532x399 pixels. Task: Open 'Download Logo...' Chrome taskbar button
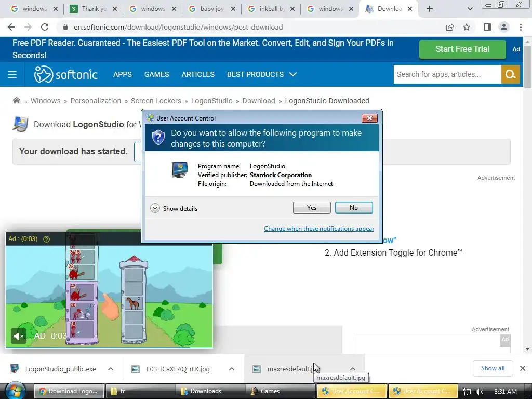coord(69,391)
